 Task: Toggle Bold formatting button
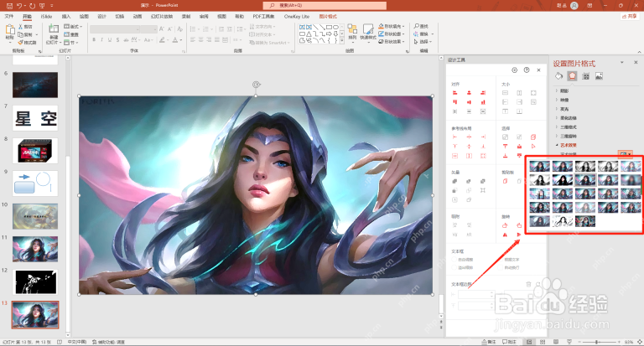94,40
